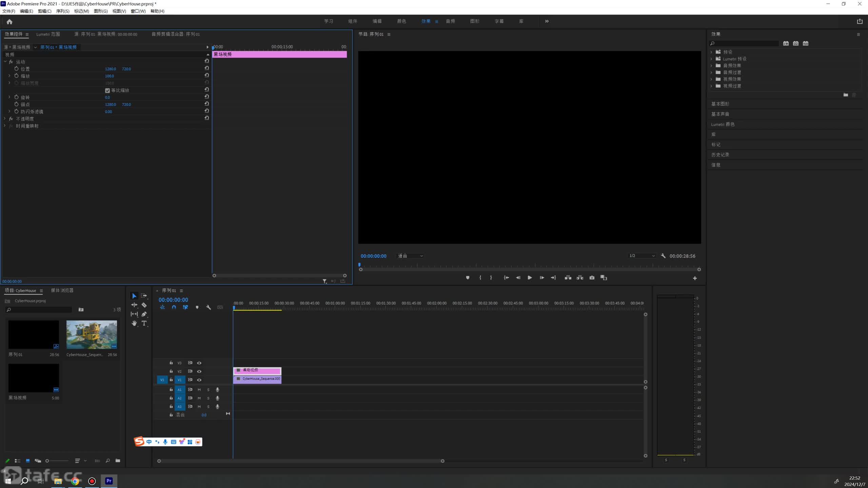This screenshot has height=488, width=868.
Task: Toggle Position animation stopwatch
Action: coord(16,69)
